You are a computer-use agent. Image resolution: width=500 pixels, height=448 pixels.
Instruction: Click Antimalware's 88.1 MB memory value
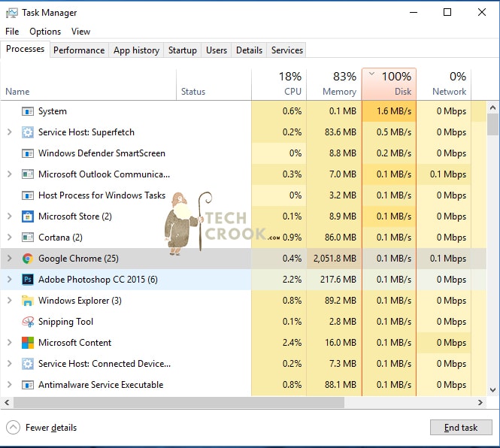point(341,385)
